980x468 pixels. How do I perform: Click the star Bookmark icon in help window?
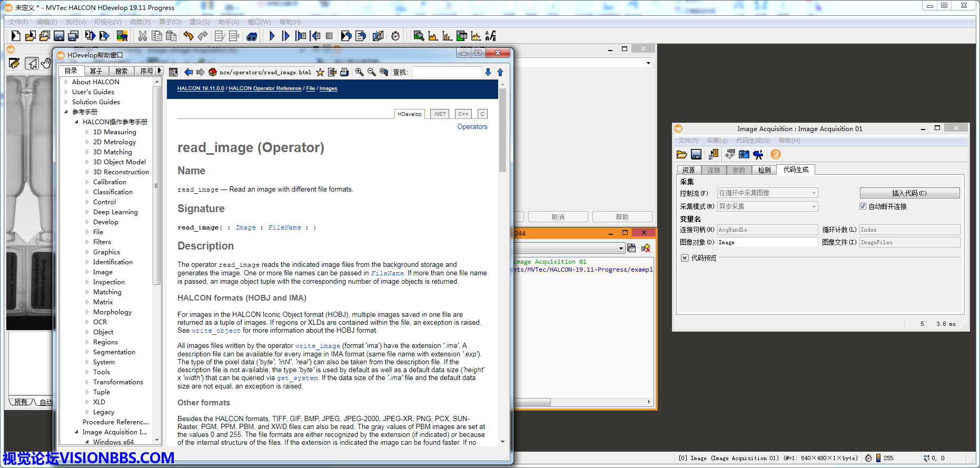tap(320, 72)
